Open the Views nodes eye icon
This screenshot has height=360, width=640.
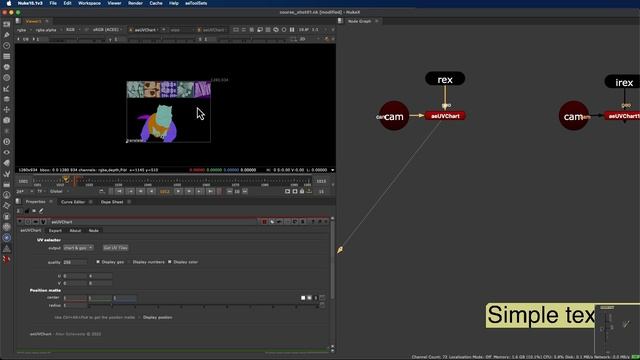click(x=7, y=152)
